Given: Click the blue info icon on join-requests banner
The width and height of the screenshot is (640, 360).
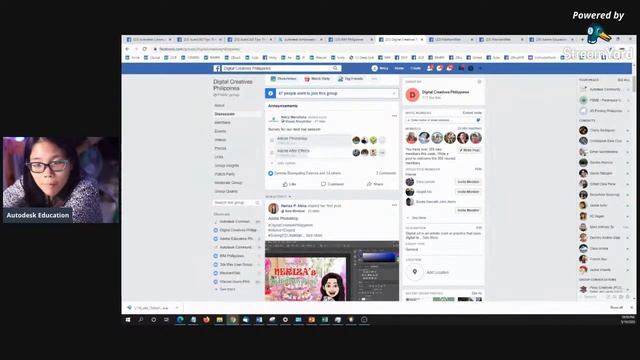Looking at the screenshot, I should 271,93.
